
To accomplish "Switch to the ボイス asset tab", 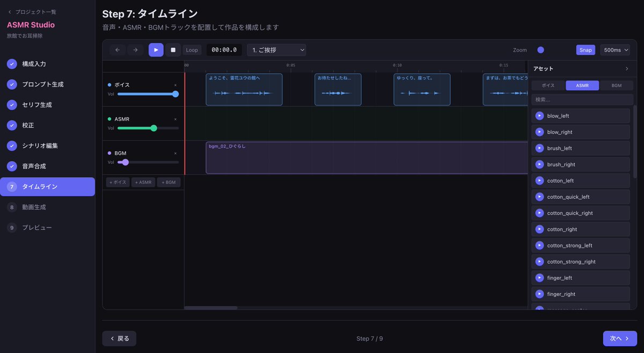I will (548, 85).
